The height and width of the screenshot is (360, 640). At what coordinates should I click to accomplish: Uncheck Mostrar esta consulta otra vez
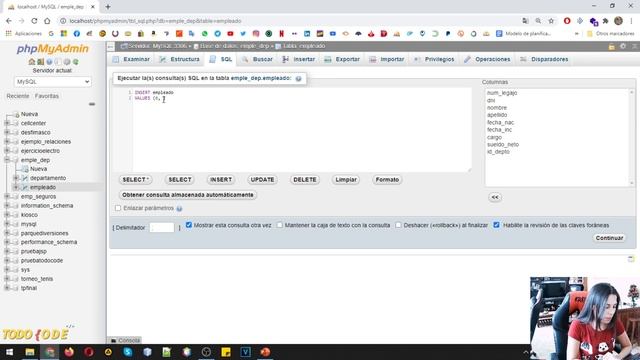point(189,225)
